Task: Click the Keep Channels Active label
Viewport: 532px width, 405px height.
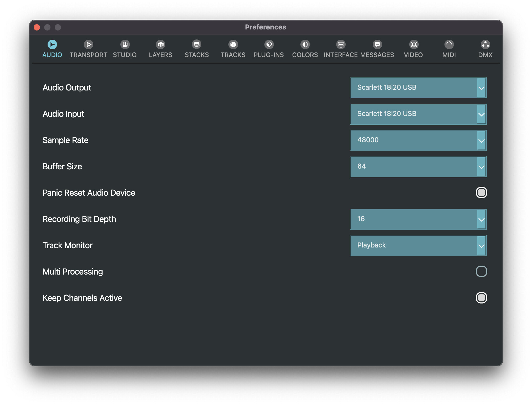Action: tap(82, 298)
